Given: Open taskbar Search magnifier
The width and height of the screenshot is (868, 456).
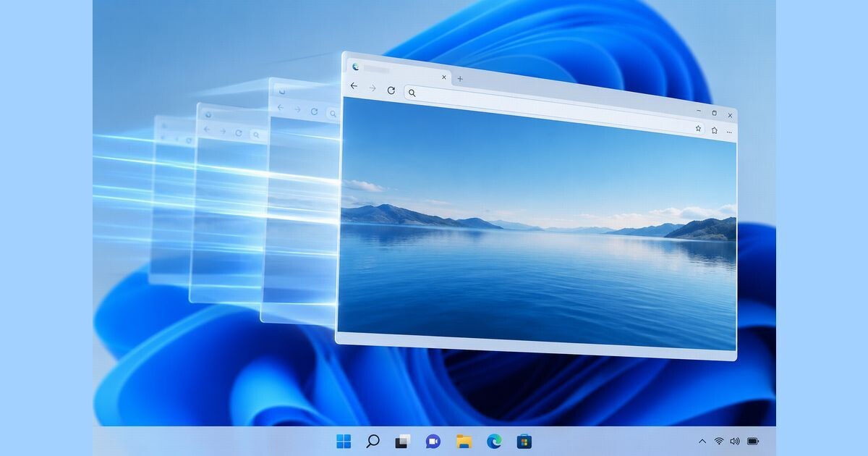Looking at the screenshot, I should click(x=373, y=441).
